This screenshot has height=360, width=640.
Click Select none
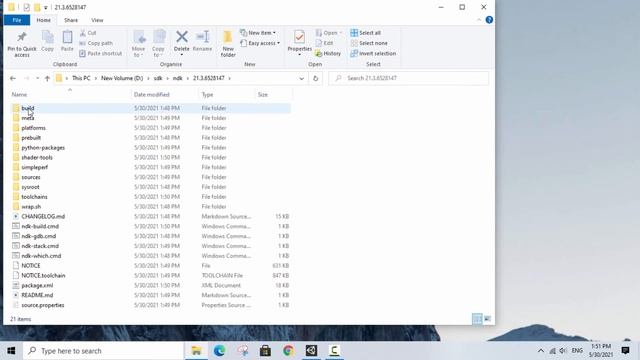(369, 43)
